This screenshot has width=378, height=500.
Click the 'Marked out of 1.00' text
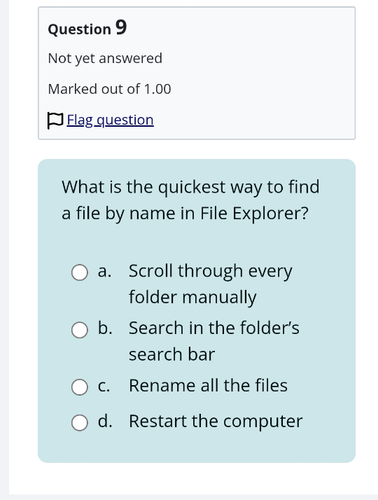click(109, 89)
